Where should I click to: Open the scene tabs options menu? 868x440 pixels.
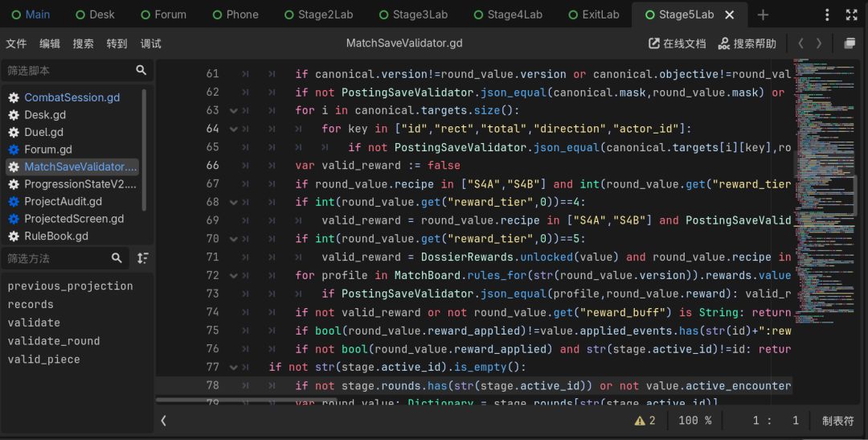coord(827,15)
